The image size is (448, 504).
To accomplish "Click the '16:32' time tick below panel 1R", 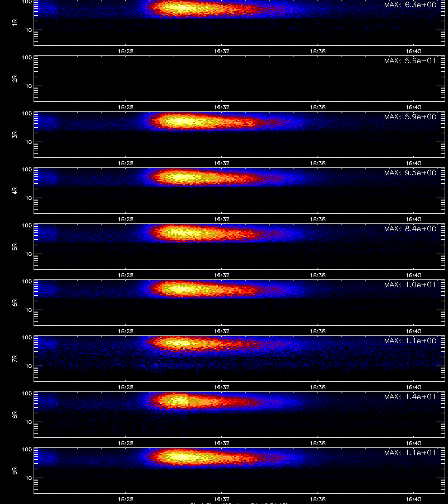I will click(221, 51).
